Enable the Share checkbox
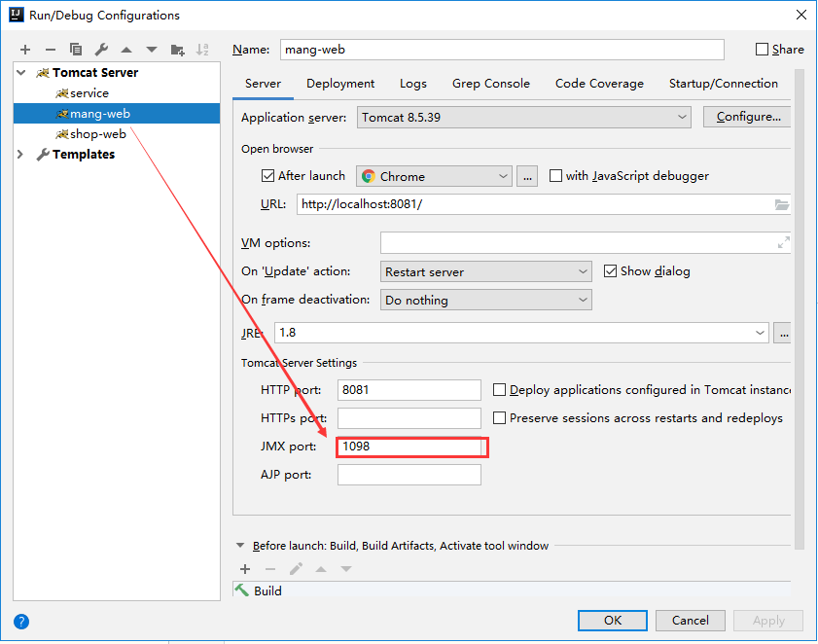This screenshot has height=644, width=818. 763,49
